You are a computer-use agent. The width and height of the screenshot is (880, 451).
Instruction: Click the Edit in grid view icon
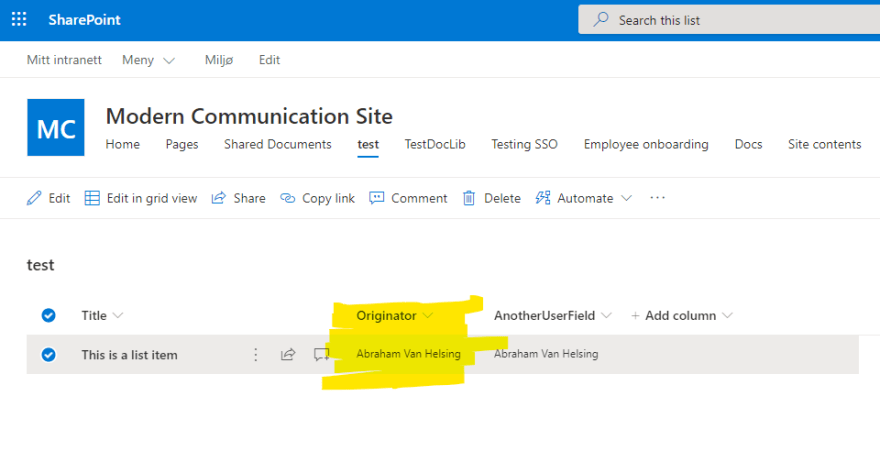(92, 198)
